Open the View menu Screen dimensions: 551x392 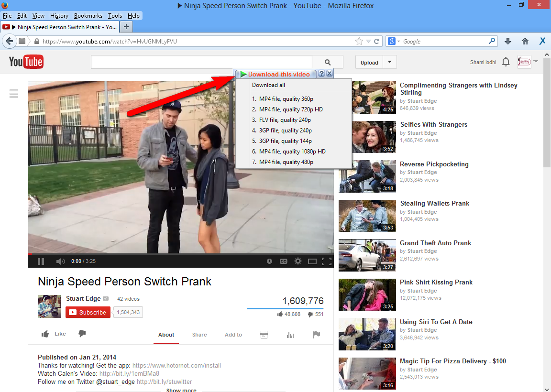38,16
